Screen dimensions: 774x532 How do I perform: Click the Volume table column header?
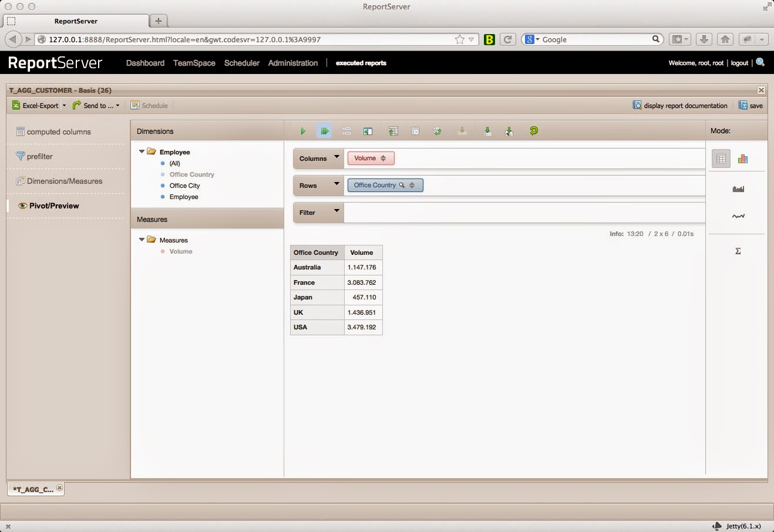click(x=364, y=252)
